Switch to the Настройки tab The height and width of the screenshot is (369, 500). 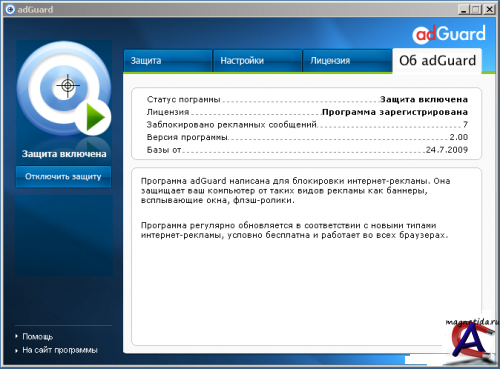(x=257, y=61)
